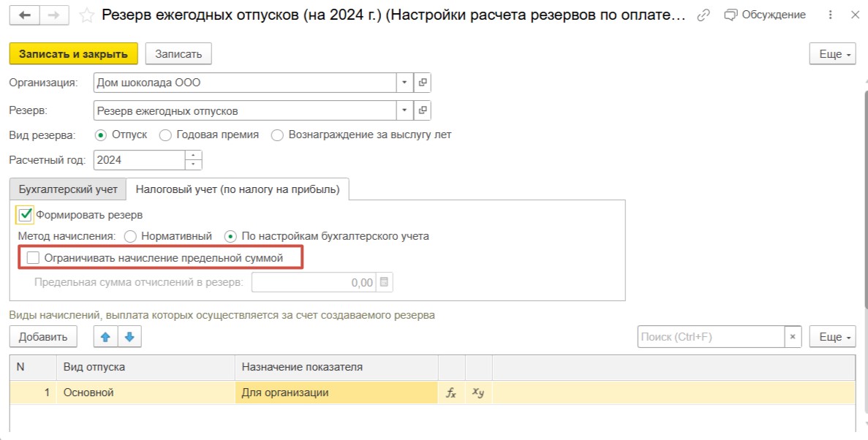
Task: Open the Организация field record
Action: pos(423,83)
